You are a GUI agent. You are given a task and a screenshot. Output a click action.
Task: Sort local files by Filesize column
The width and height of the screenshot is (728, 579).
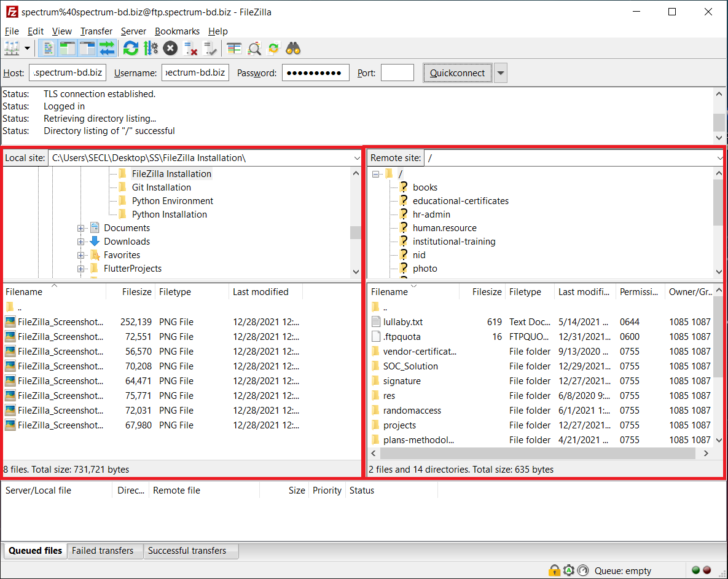(x=130, y=292)
